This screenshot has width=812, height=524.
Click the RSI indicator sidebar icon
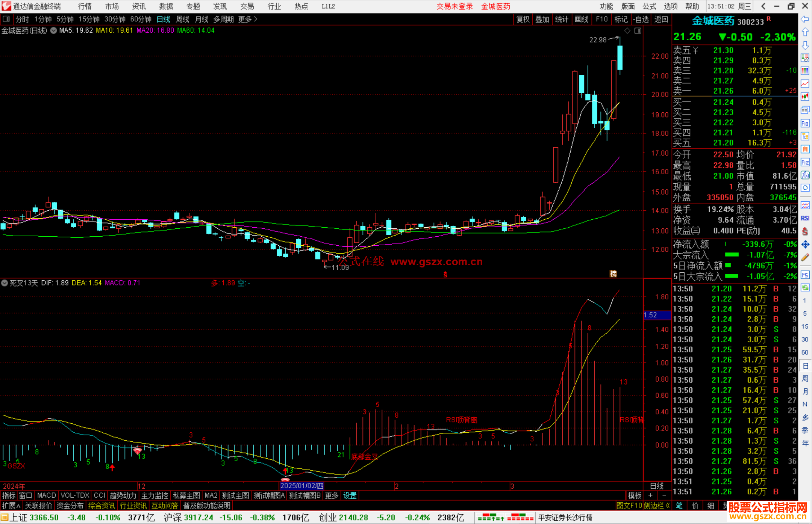805,218
